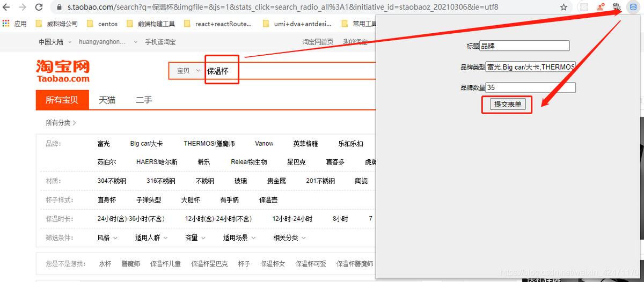Go back with the browser back arrow
The height and width of the screenshot is (282, 644).
(x=6, y=8)
